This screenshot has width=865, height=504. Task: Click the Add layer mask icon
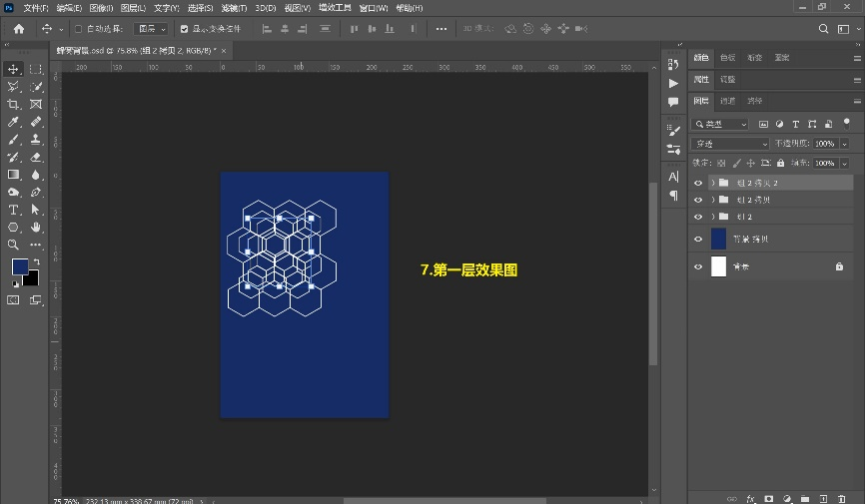tap(768, 498)
